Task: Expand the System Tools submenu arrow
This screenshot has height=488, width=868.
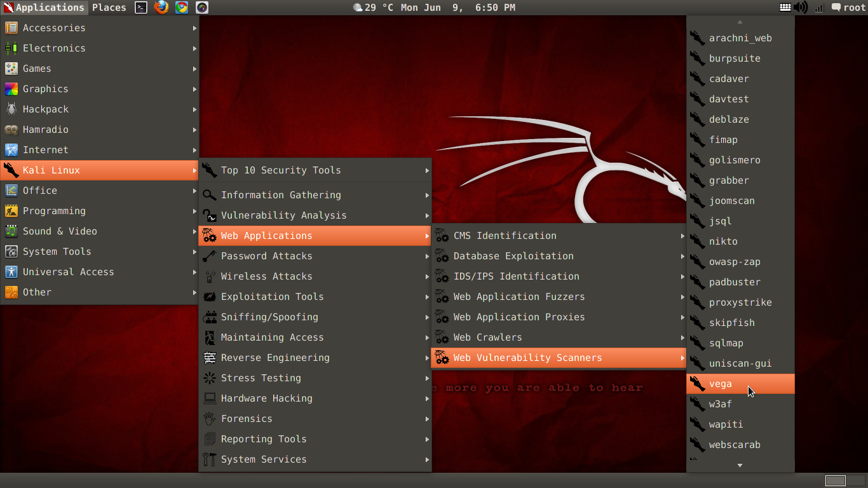Action: click(x=194, y=252)
